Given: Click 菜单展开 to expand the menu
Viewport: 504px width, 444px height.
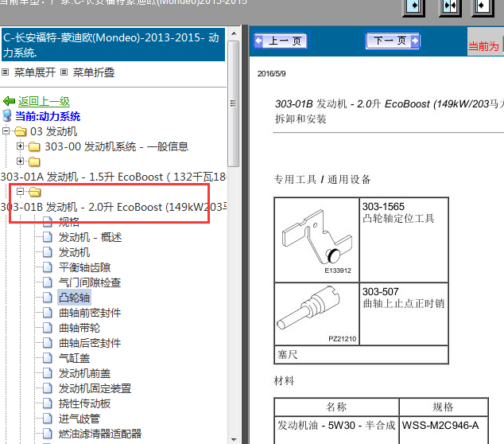Looking at the screenshot, I should click(35, 72).
